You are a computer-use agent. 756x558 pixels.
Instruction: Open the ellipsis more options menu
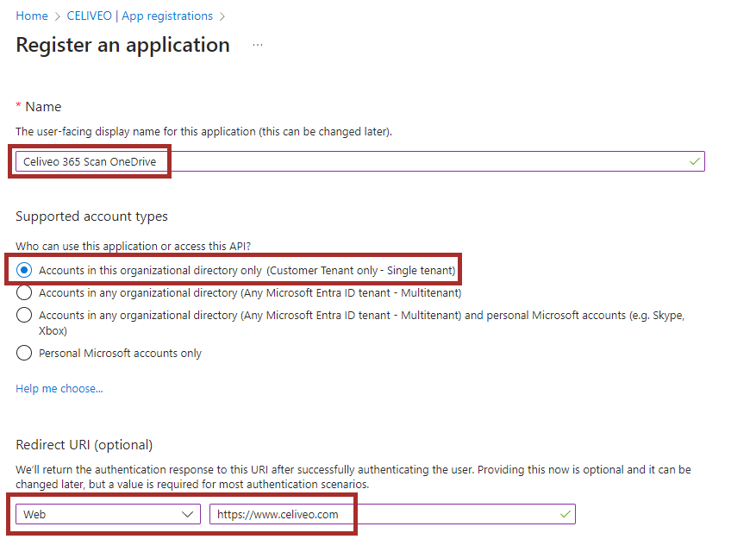point(258,45)
